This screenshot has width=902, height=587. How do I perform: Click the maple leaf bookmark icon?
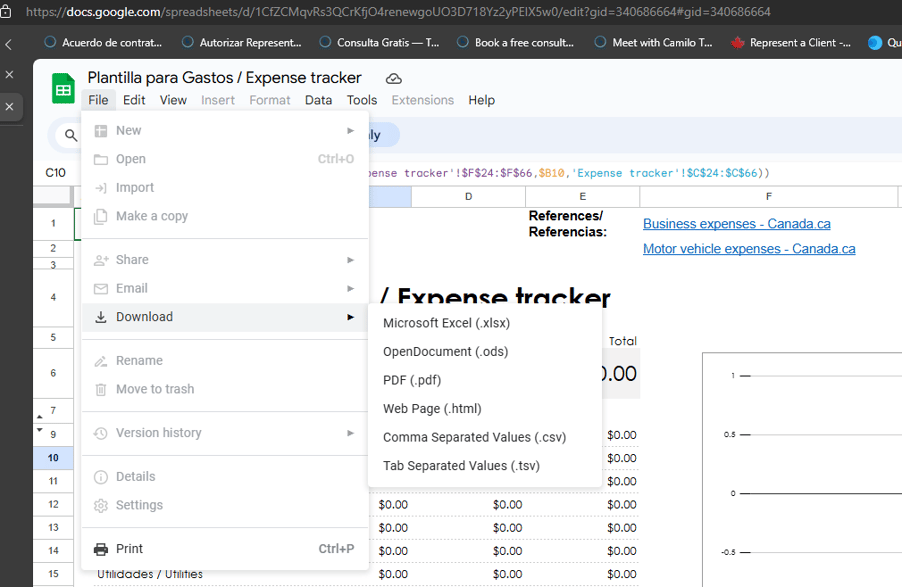[737, 43]
